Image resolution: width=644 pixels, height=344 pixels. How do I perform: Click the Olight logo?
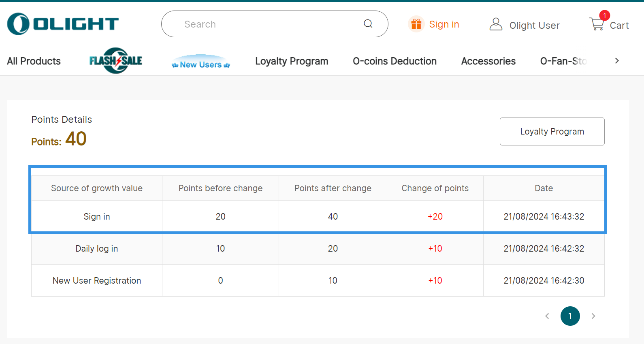[63, 24]
